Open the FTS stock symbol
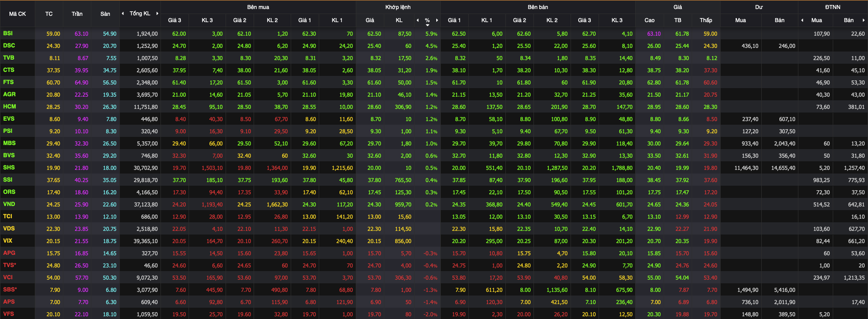Screen dimensions: 868x319 pyautogui.click(x=8, y=82)
